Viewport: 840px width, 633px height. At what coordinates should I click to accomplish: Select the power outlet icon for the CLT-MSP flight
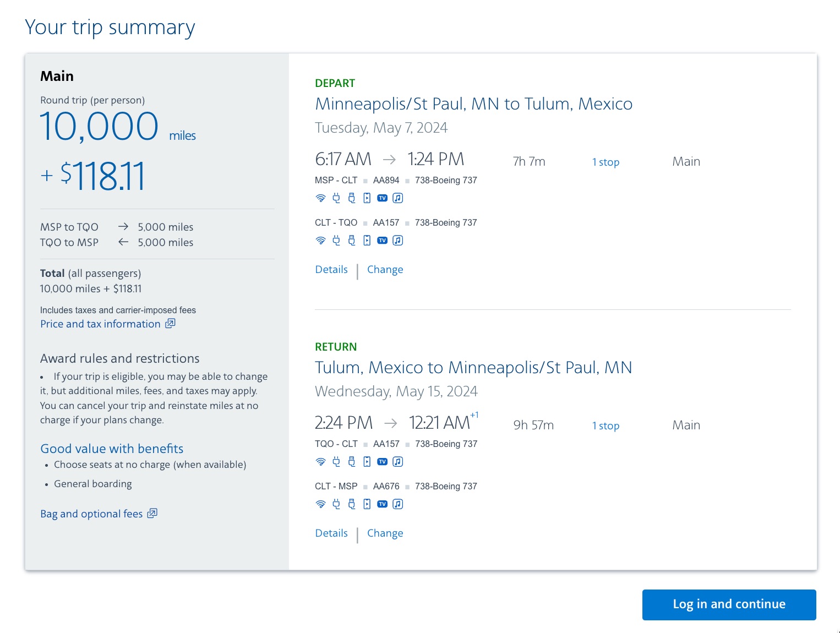tap(336, 504)
